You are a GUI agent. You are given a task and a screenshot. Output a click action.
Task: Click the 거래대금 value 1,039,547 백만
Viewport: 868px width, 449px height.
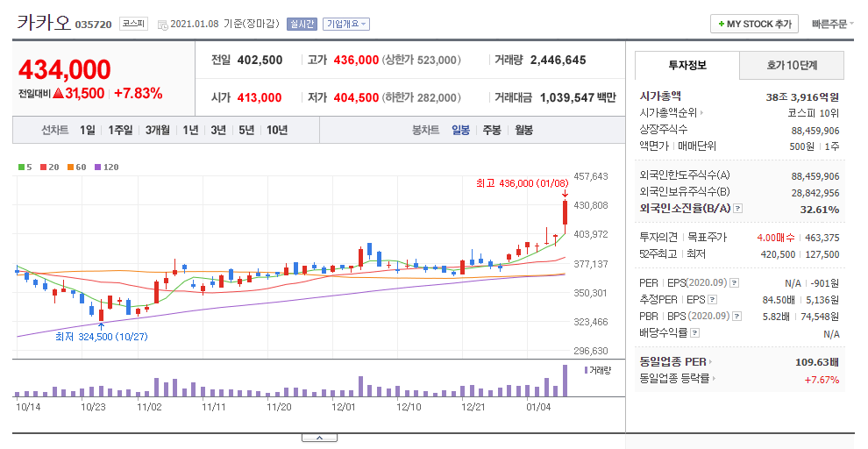pos(578,97)
